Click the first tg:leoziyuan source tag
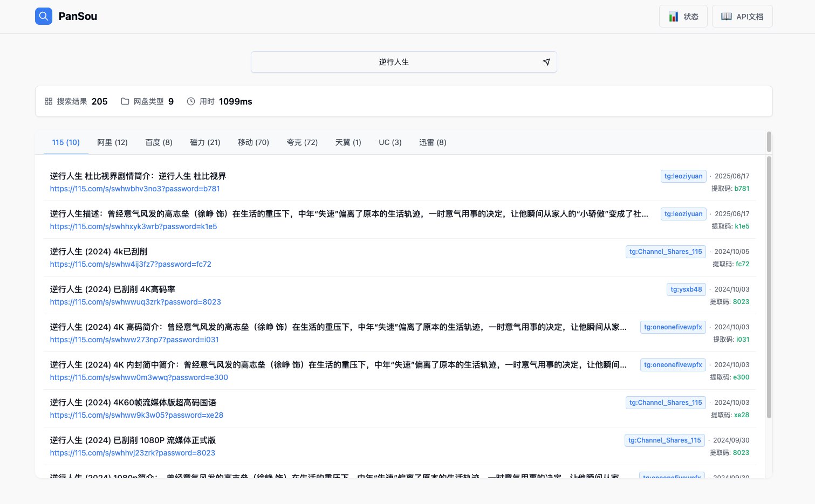The height and width of the screenshot is (504, 815). click(683, 176)
